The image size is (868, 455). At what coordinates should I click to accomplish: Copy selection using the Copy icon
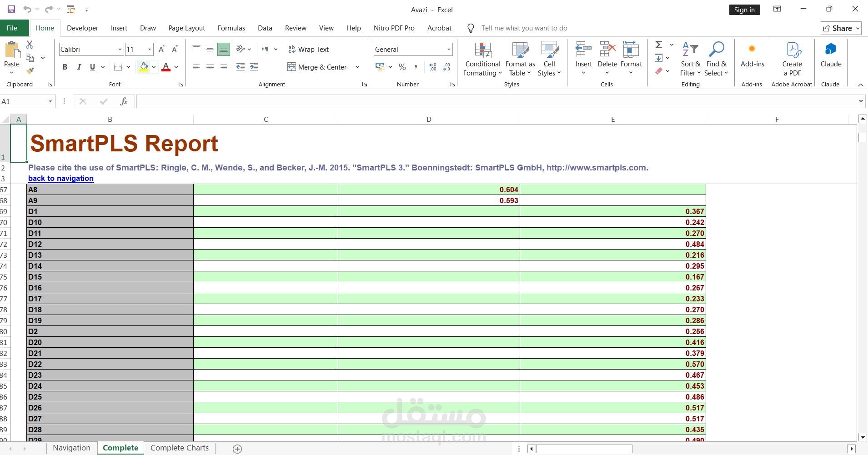pyautogui.click(x=30, y=58)
